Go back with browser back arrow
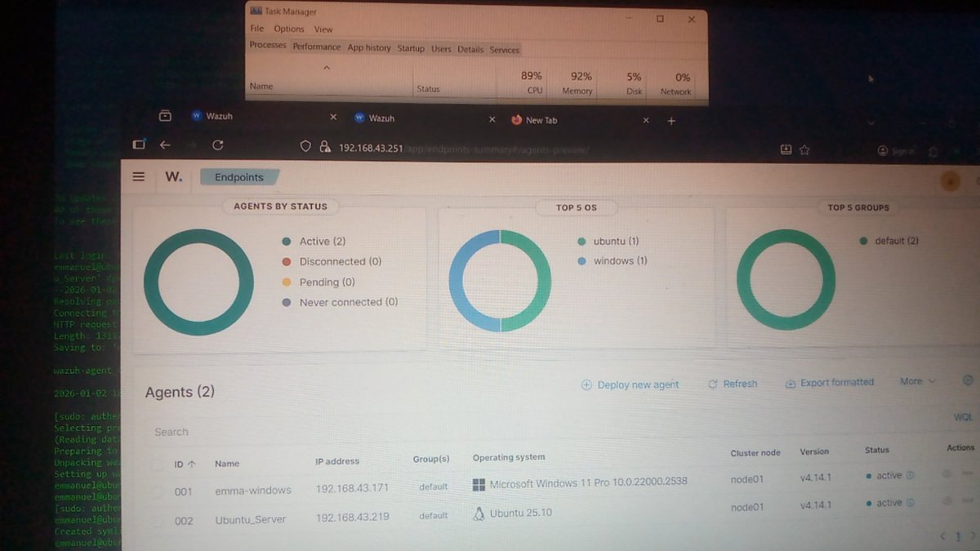This screenshot has height=551, width=980. point(165,144)
